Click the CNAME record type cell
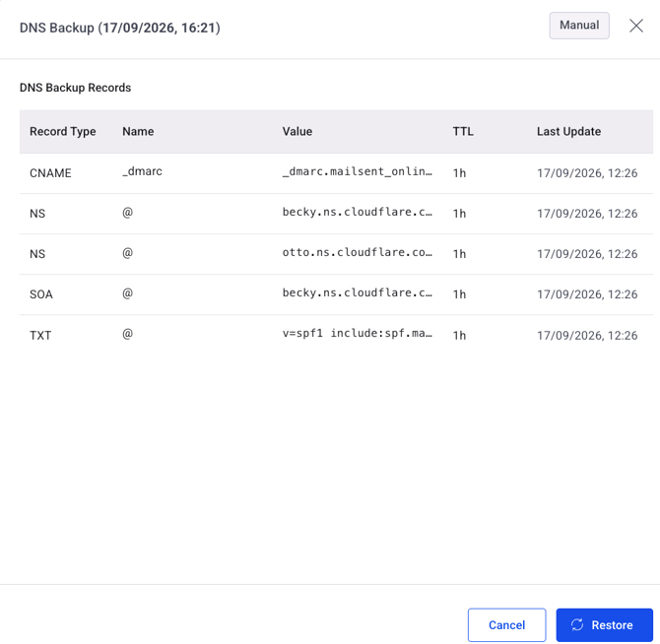 (50, 173)
